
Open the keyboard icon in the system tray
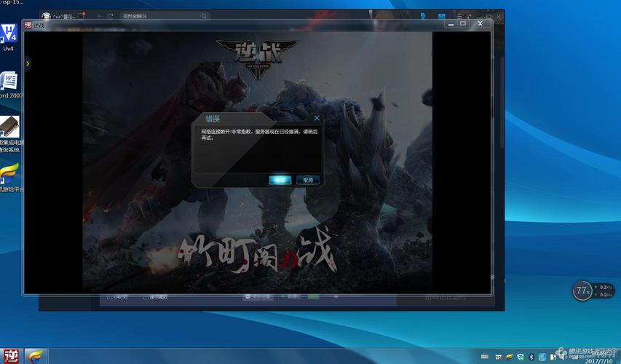pyautogui.click(x=485, y=357)
